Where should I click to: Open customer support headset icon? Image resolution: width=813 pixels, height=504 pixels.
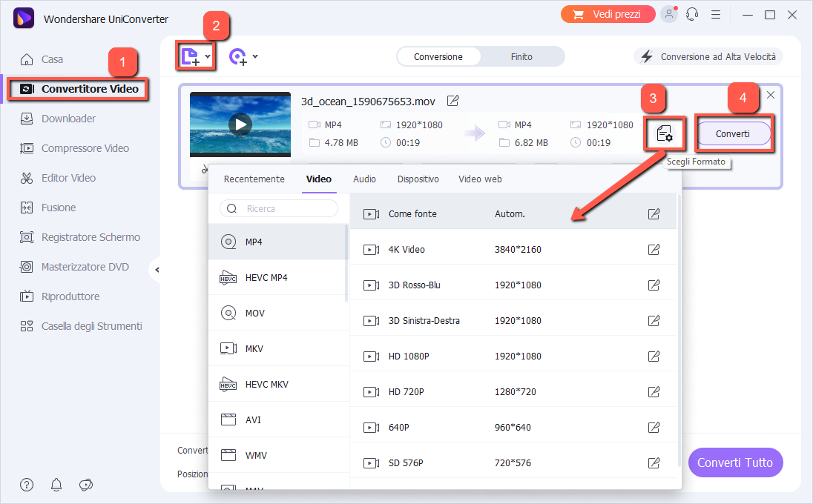click(x=692, y=15)
